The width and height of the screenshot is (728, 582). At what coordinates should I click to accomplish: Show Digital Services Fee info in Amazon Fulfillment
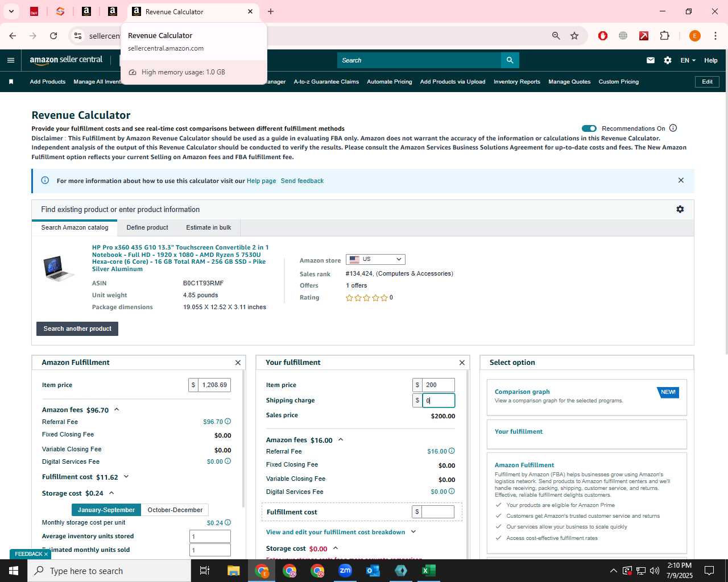pos(228,461)
